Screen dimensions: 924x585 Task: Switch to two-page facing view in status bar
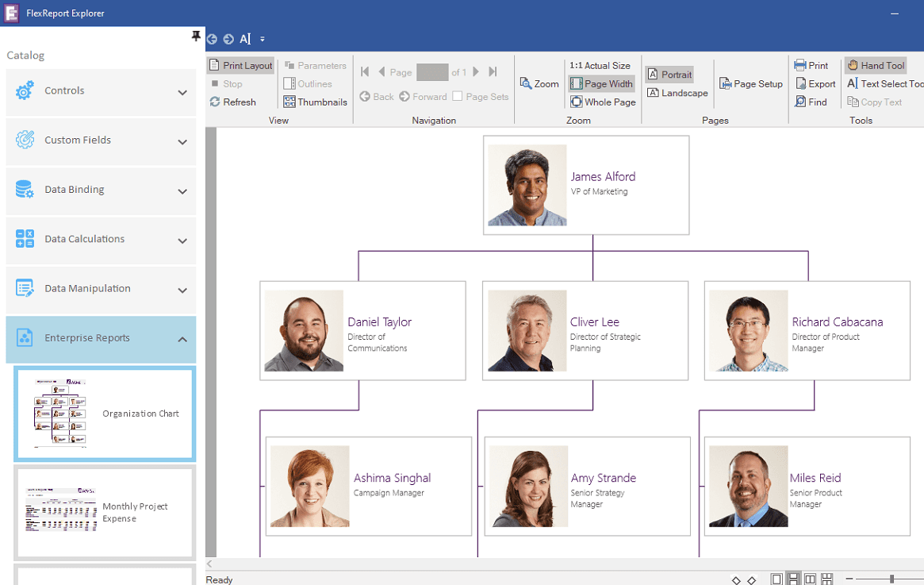[811, 579]
